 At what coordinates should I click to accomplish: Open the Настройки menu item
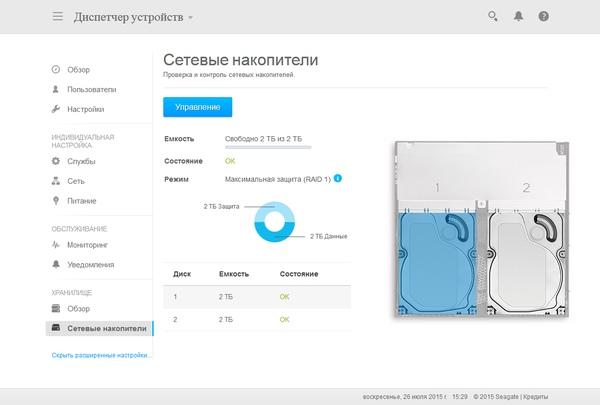(85, 109)
